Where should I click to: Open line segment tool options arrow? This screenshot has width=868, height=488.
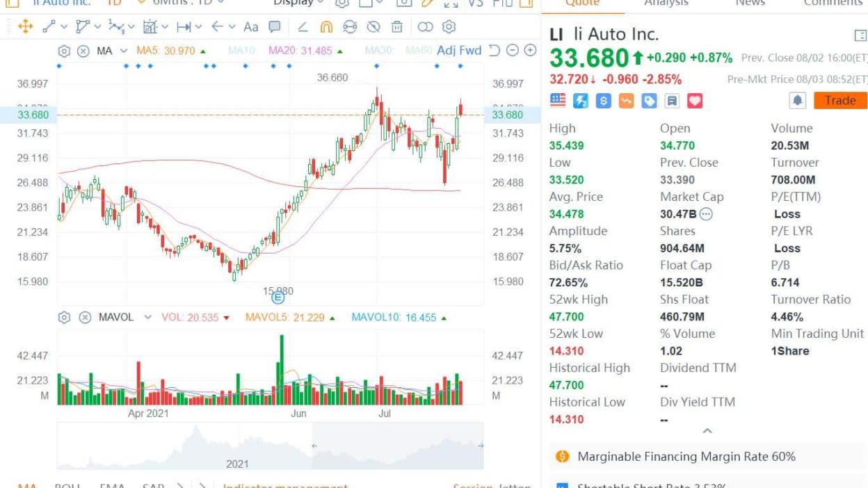coord(64,27)
